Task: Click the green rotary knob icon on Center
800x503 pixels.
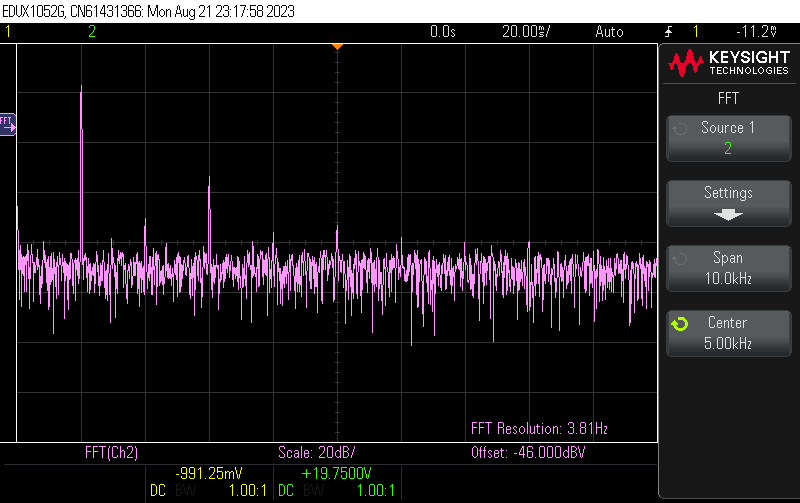Action: (680, 323)
